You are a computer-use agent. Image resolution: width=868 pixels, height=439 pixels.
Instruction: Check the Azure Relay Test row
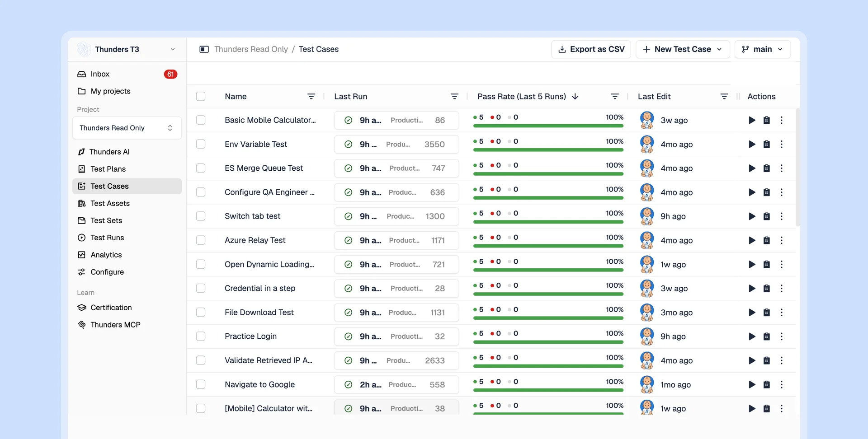click(x=201, y=240)
